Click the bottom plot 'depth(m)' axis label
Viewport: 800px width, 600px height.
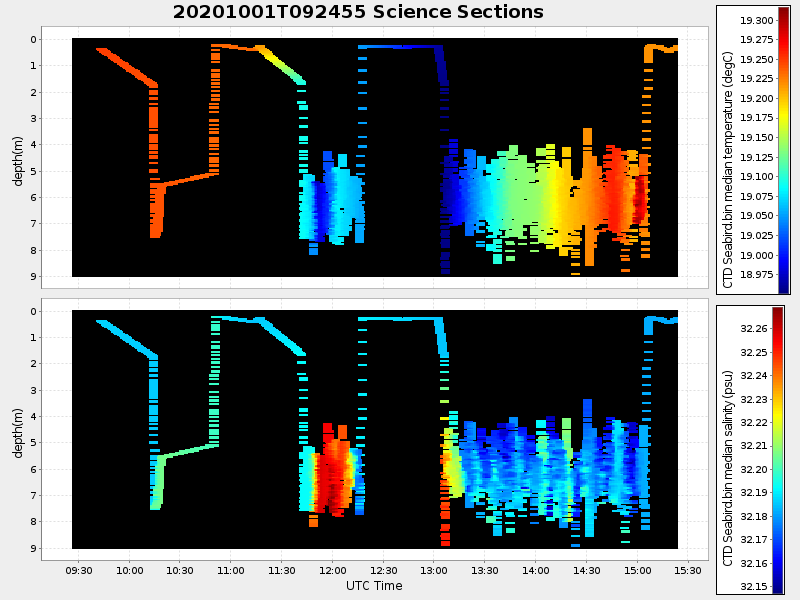click(18, 433)
